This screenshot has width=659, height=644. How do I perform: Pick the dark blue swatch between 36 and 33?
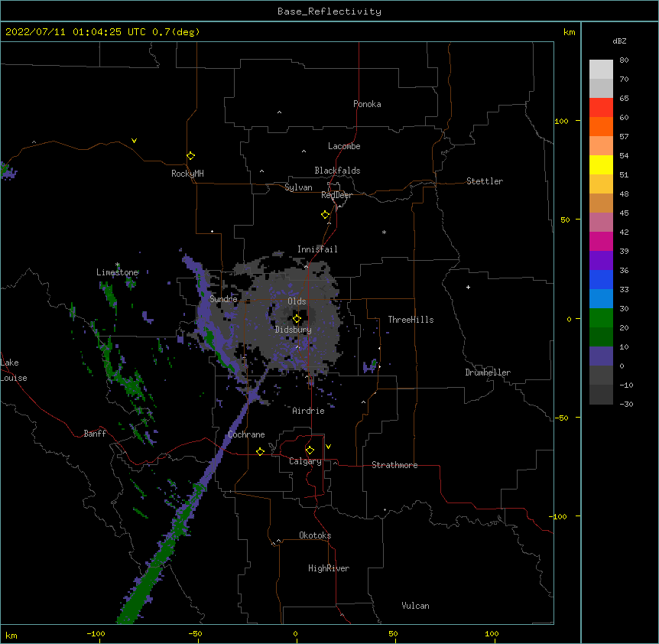coord(601,279)
